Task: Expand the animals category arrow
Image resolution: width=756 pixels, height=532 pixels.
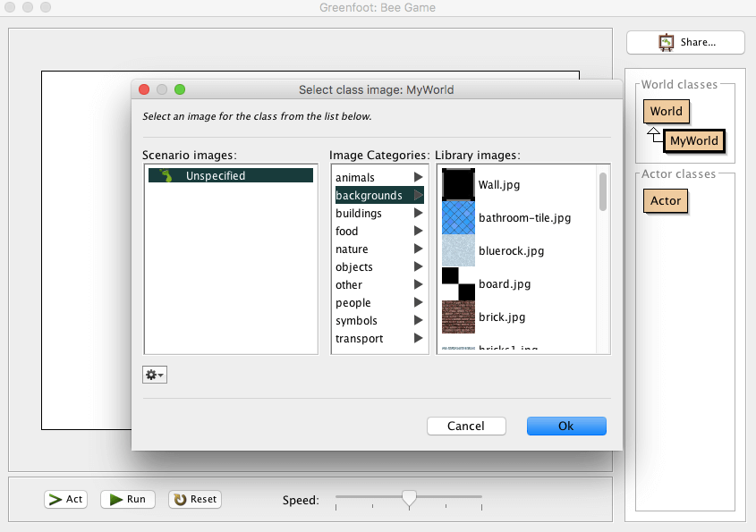Action: click(x=417, y=178)
